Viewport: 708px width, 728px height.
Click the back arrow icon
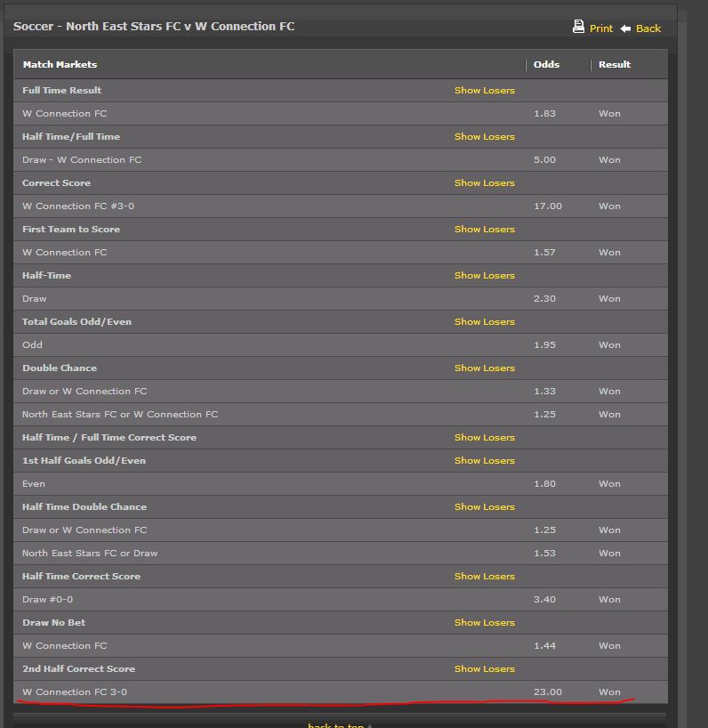tap(625, 28)
